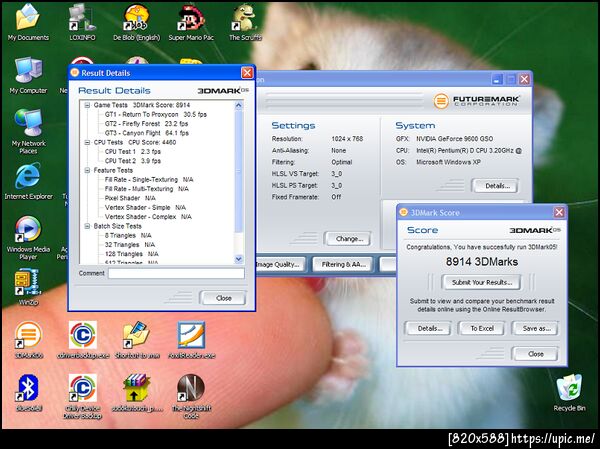This screenshot has height=449, width=600.
Task: Click the Change... settings button
Action: pos(348,239)
